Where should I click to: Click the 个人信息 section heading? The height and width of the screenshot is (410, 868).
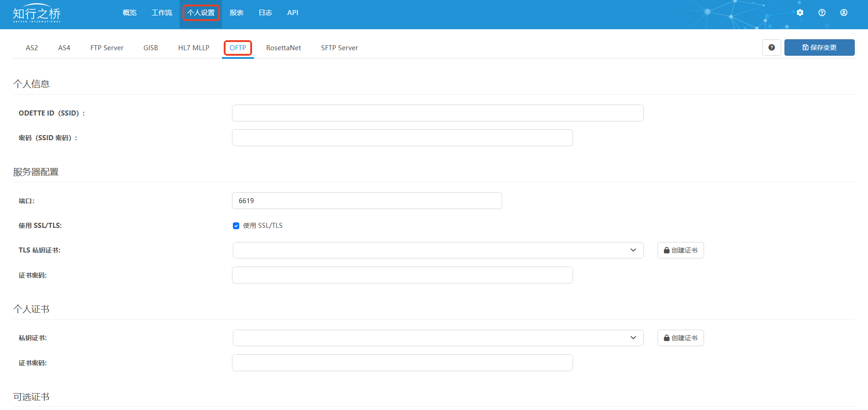[32, 84]
